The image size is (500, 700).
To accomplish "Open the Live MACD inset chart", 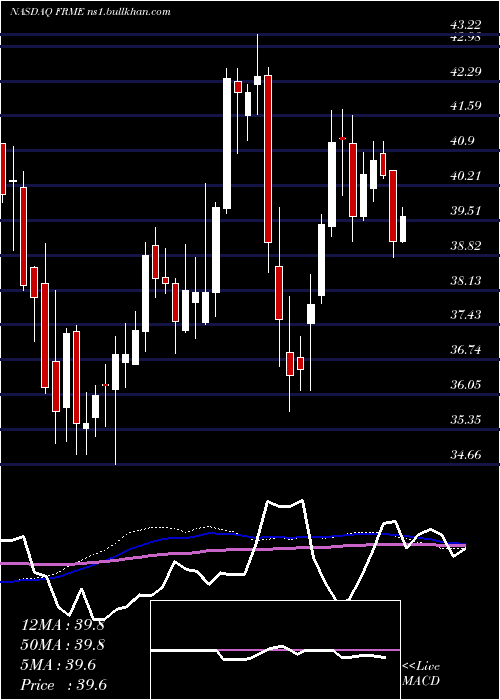I will pyautogui.click(x=275, y=650).
